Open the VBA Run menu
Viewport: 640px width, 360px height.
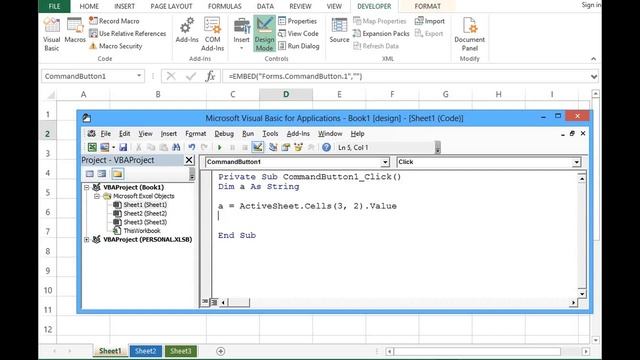(x=248, y=133)
